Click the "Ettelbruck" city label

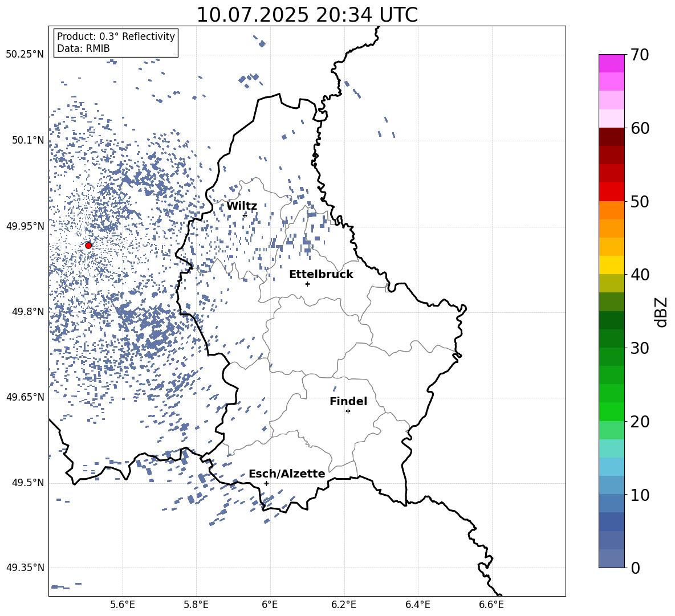coord(321,274)
